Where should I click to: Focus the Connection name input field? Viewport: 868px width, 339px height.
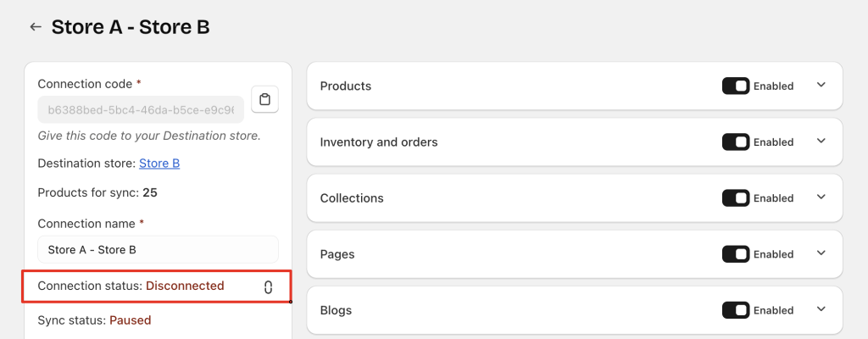158,250
